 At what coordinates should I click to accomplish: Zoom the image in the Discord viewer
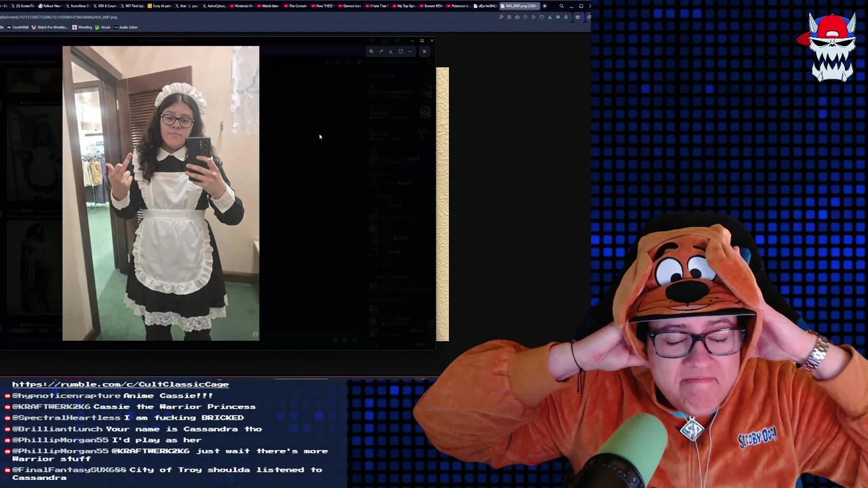click(x=371, y=52)
